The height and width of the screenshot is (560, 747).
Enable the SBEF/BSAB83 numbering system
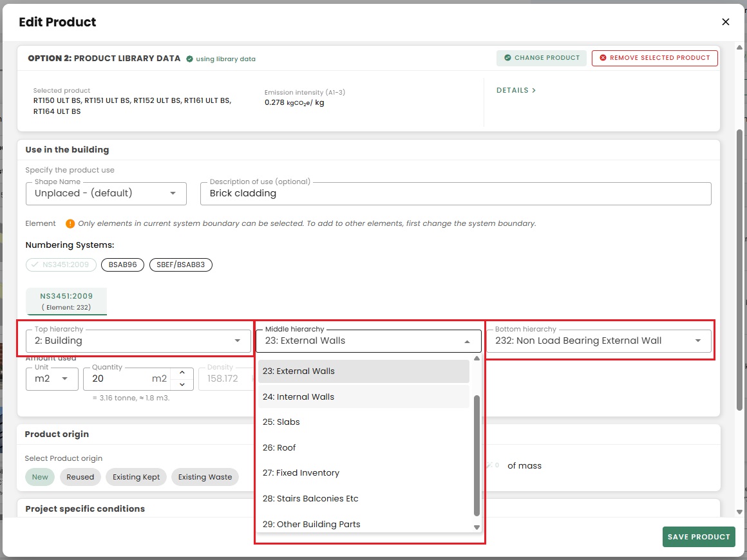tap(180, 265)
